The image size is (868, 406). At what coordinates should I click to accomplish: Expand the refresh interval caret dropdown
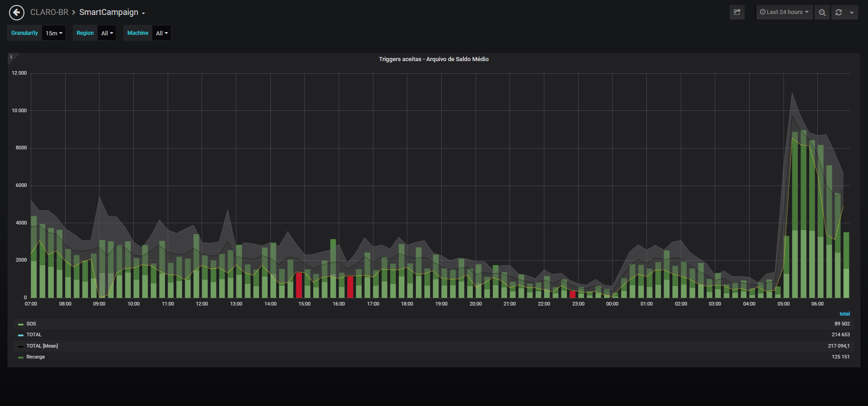pyautogui.click(x=852, y=12)
